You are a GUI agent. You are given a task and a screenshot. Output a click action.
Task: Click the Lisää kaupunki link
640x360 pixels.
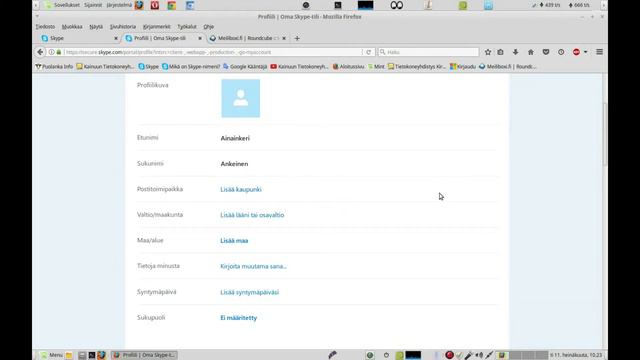click(241, 189)
